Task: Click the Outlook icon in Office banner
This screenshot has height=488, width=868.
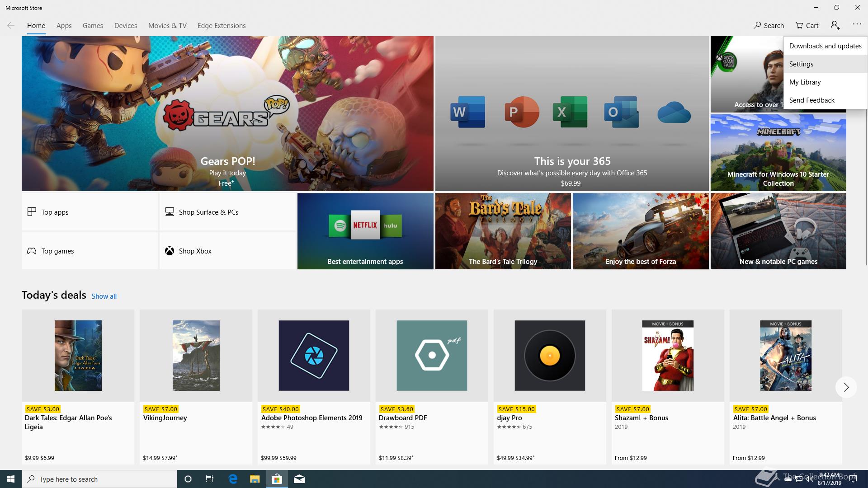Action: (x=621, y=112)
